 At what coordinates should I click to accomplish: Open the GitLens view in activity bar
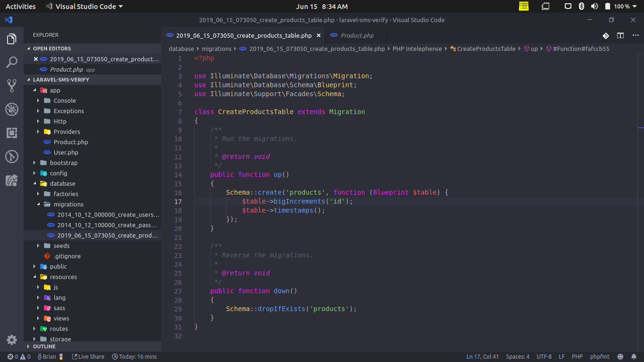(12, 156)
